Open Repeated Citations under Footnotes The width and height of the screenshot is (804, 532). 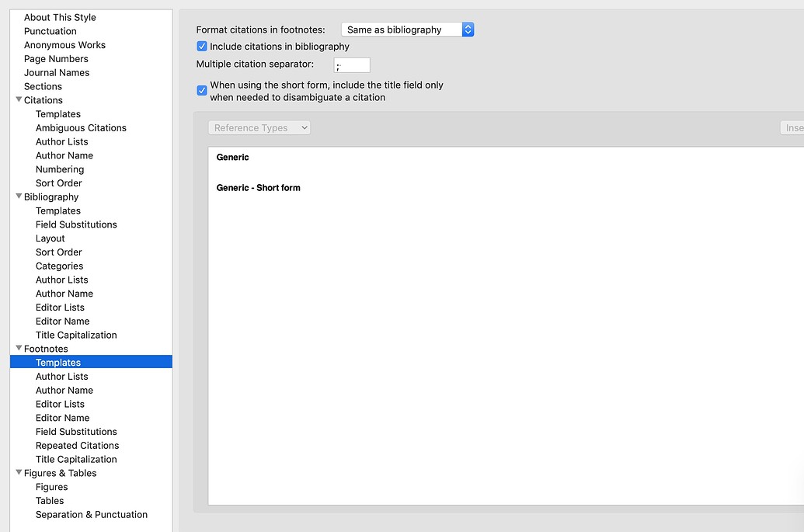tap(77, 445)
